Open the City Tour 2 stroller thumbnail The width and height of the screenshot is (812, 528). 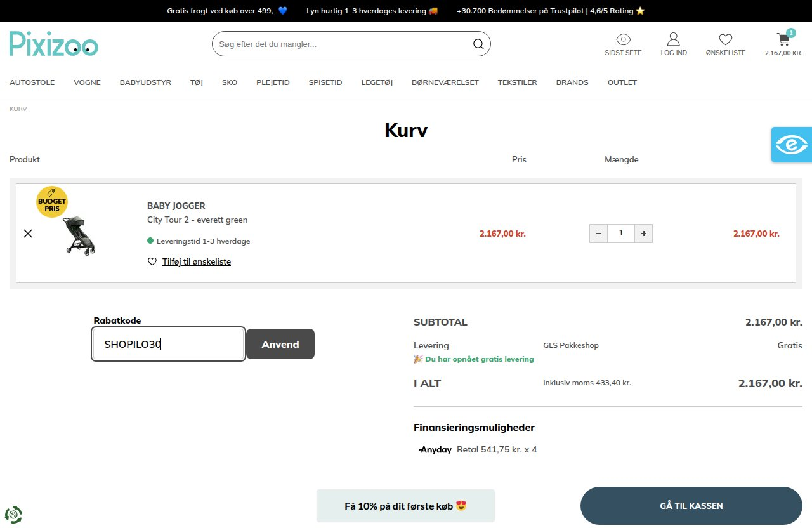80,235
